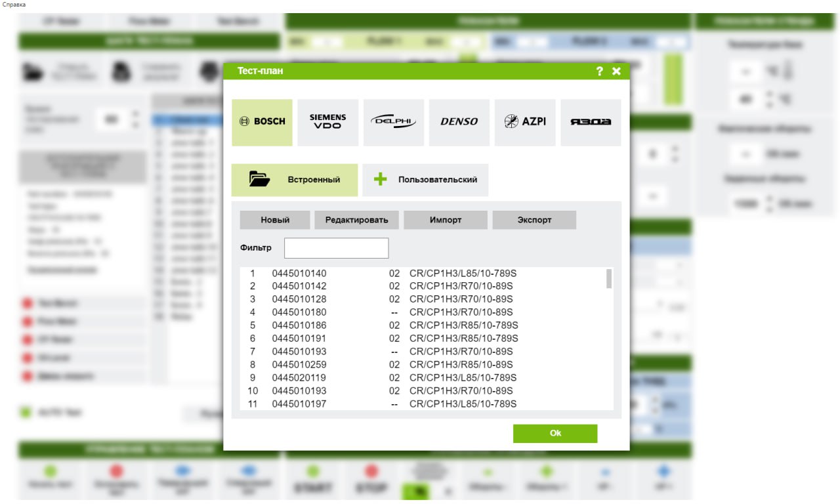The width and height of the screenshot is (840, 504).
Task: Click the Экспорт button
Action: point(534,220)
